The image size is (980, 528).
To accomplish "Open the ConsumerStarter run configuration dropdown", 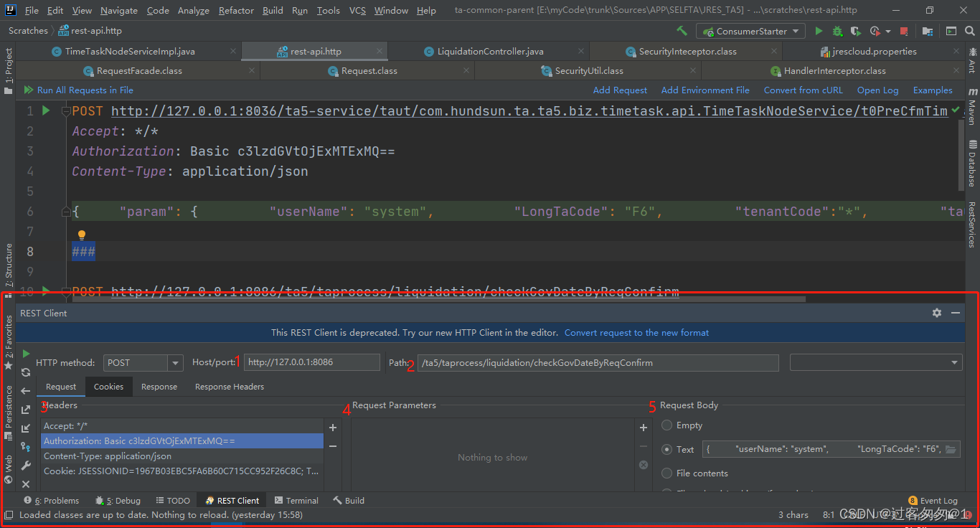I will (752, 31).
